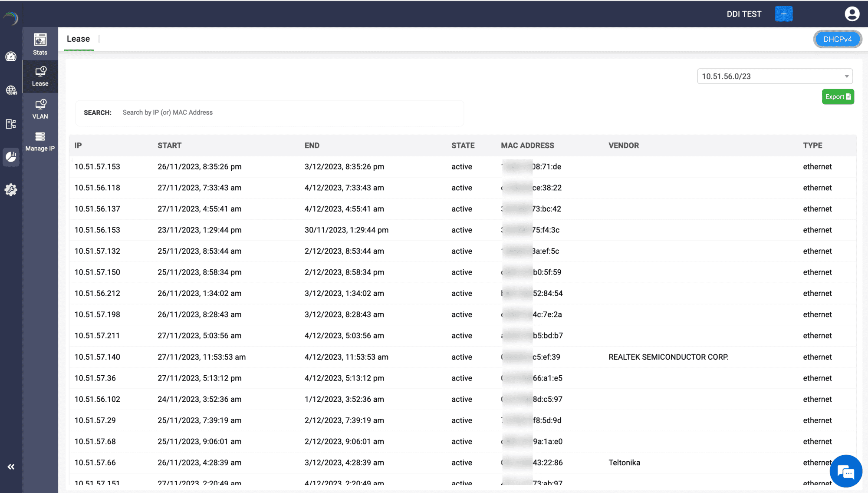Open the wrench gear settings icon

[11, 189]
